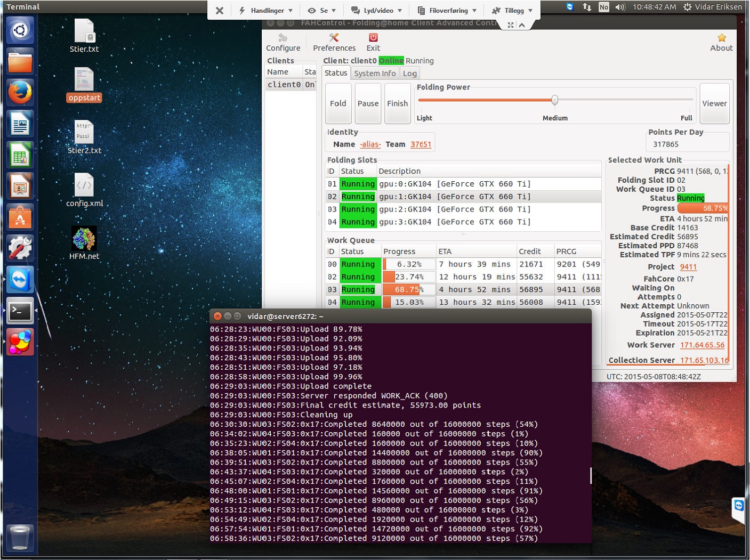Open Ubuntu Dash from launcher
The image size is (750, 560).
20,30
